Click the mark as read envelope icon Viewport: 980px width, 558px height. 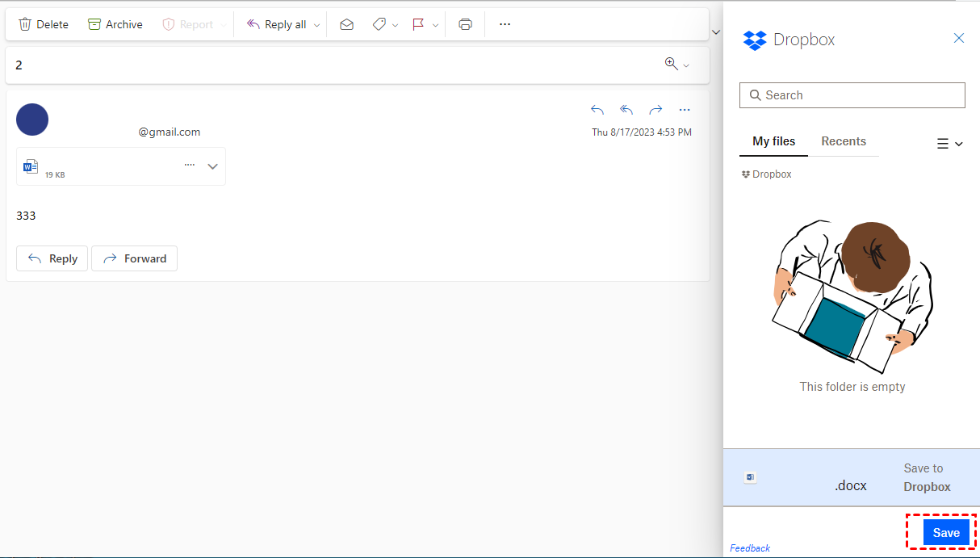(346, 24)
